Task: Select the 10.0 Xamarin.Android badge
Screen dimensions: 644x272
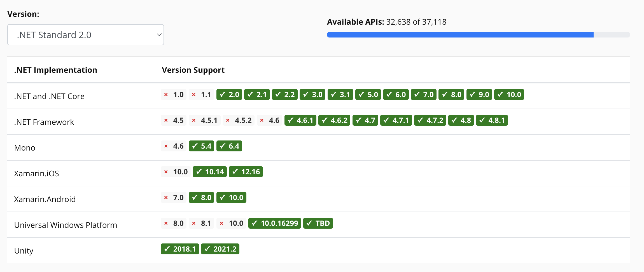Action: (x=231, y=198)
